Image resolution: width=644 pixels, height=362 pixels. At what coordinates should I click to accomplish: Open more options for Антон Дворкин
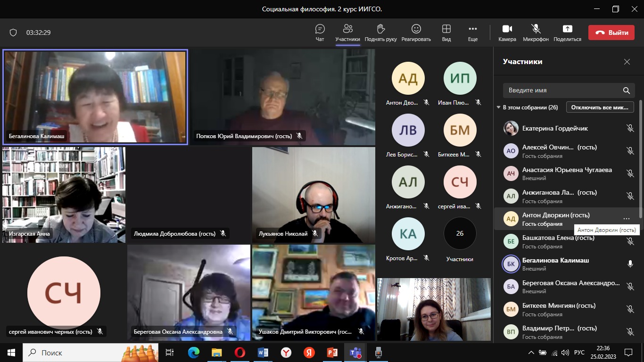(x=626, y=219)
